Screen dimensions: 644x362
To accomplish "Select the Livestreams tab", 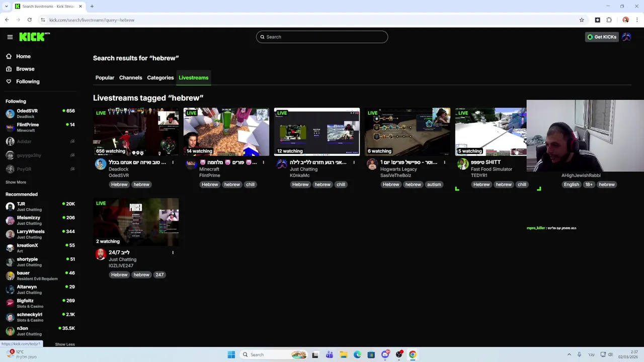I will pos(193,77).
